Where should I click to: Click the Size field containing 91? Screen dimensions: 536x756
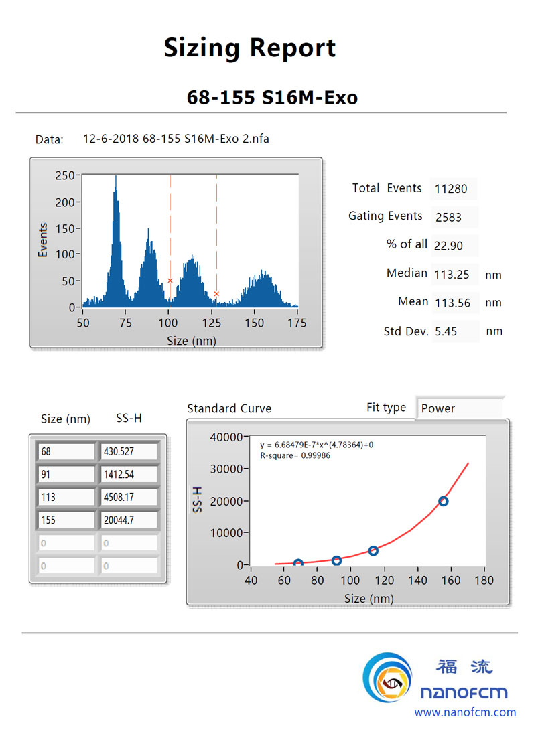tap(66, 475)
